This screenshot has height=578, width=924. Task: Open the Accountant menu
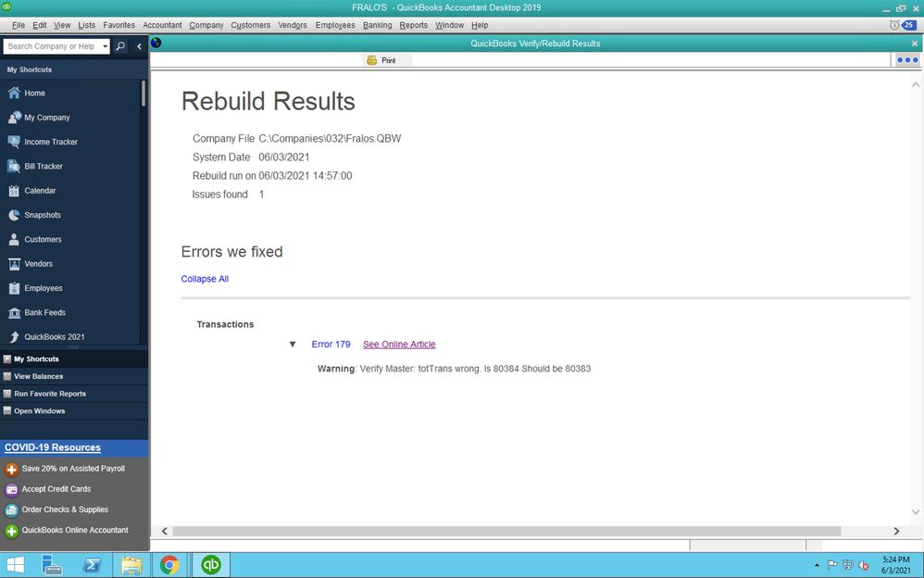click(162, 25)
